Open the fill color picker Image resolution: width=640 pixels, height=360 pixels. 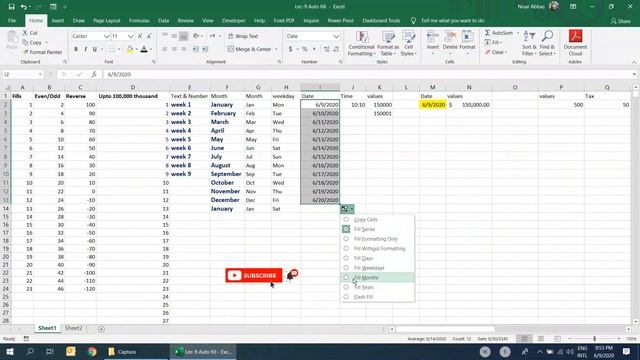(130, 49)
